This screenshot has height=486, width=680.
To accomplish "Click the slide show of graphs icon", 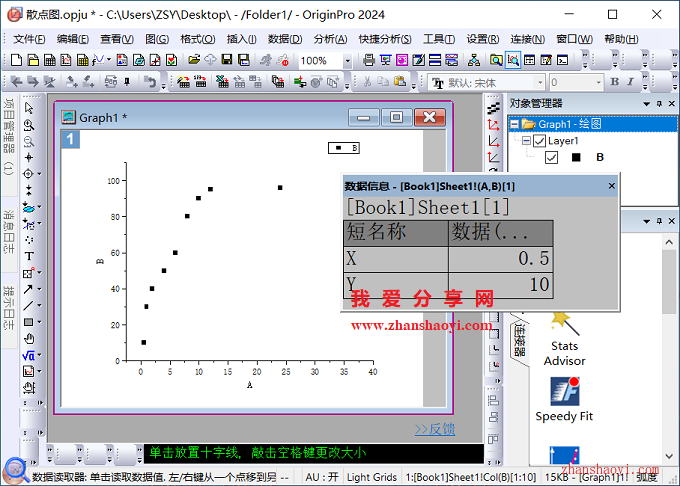I will [x=385, y=60].
